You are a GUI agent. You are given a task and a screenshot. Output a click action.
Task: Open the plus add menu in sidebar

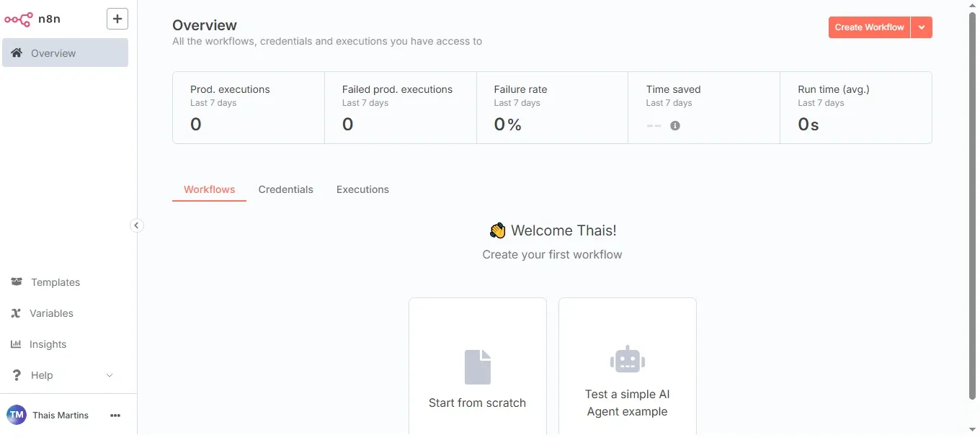(x=117, y=19)
